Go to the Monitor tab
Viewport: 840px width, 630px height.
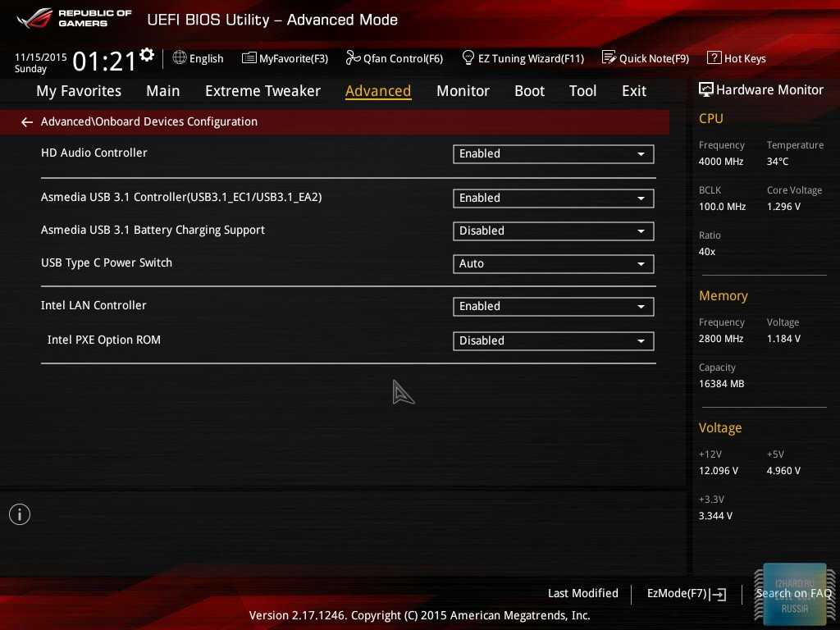463,91
